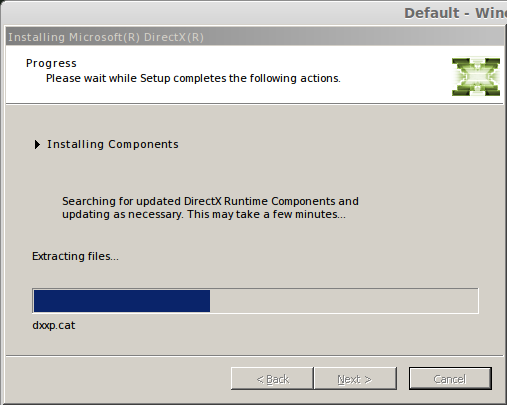Image resolution: width=507 pixels, height=405 pixels.
Task: Click gray area left of Back button
Action: click(117, 378)
